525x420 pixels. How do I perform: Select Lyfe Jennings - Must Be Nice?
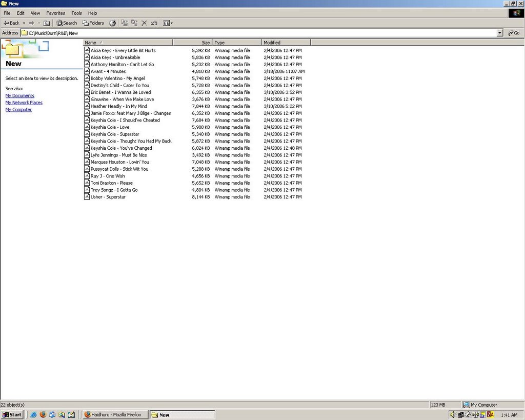click(x=118, y=155)
